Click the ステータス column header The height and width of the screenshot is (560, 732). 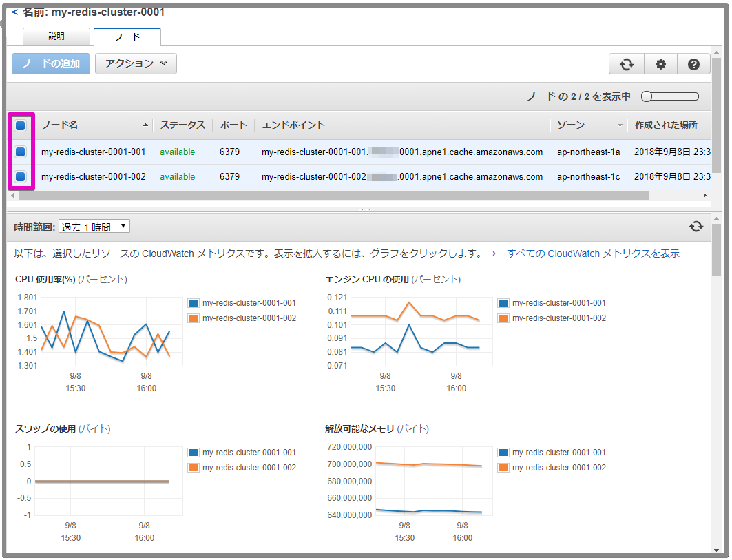click(182, 125)
